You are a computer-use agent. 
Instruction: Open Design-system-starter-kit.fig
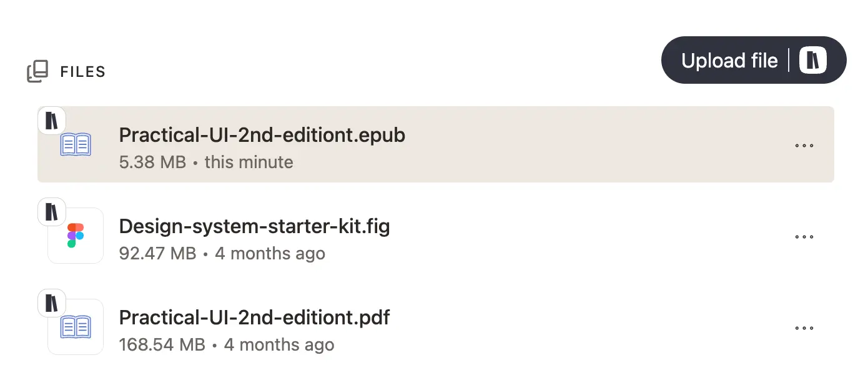tap(255, 226)
